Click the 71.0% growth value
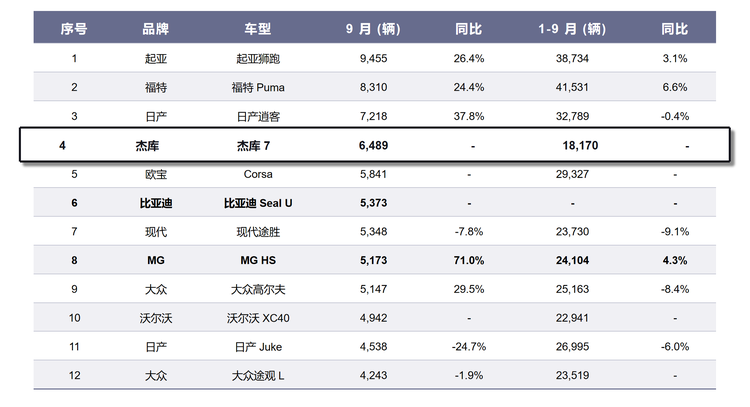This screenshot has width=750, height=407. (x=469, y=261)
